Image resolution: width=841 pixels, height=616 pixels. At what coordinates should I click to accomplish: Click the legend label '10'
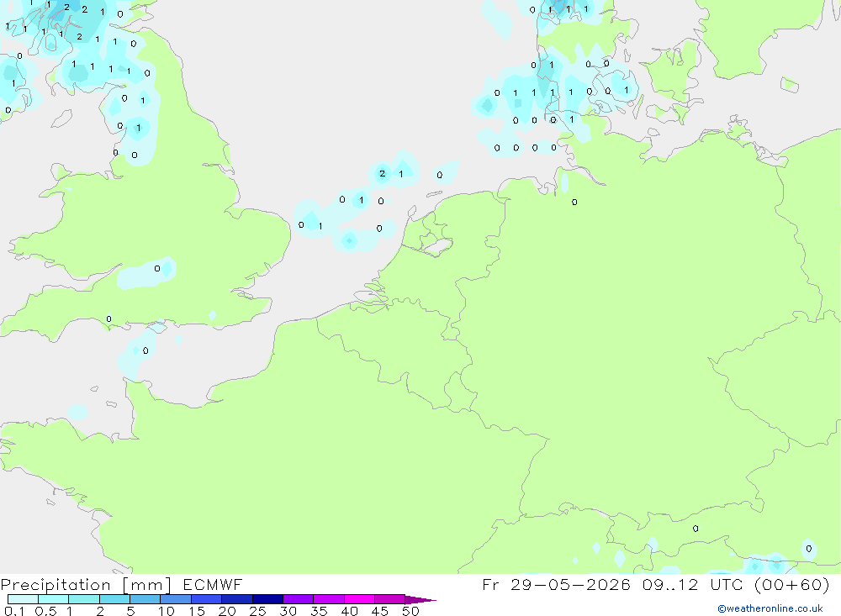[167, 611]
